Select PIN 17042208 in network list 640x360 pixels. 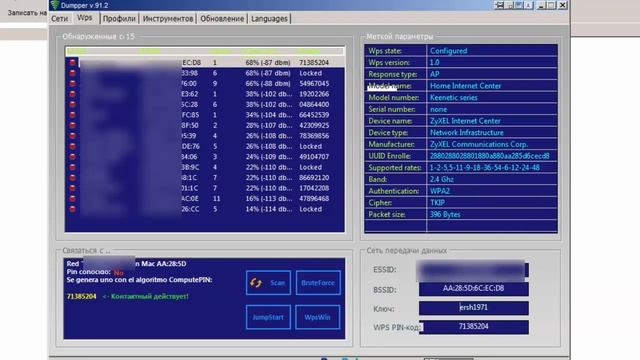(314, 188)
